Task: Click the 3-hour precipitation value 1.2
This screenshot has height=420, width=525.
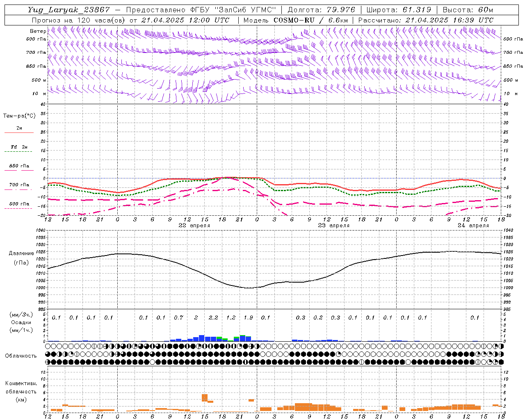Action: (231, 317)
